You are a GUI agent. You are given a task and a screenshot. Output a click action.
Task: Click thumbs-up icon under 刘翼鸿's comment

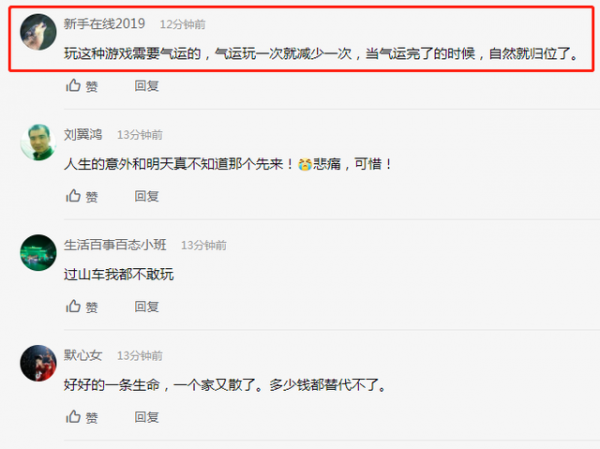point(73,196)
